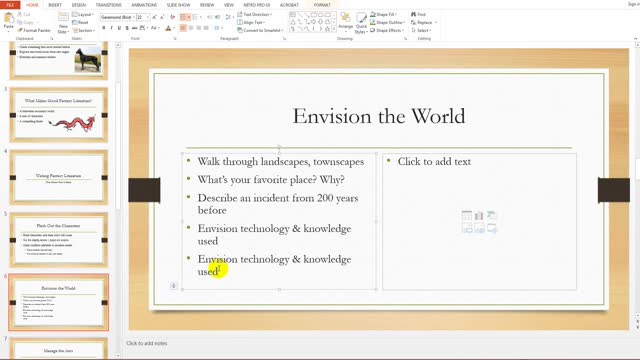Open Shape Effects options
This screenshot has width=640, height=360.
click(387, 31)
